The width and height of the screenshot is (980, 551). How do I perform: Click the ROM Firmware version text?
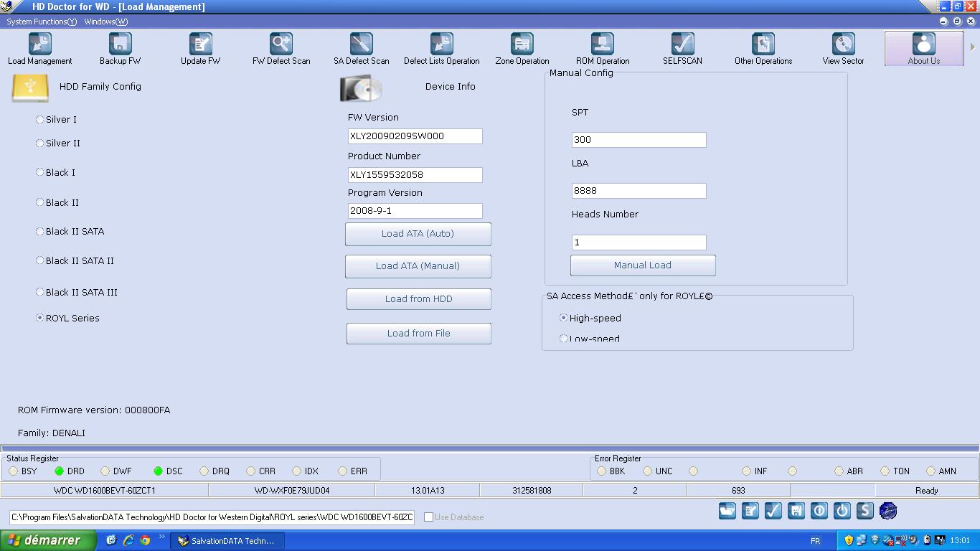pyautogui.click(x=94, y=410)
